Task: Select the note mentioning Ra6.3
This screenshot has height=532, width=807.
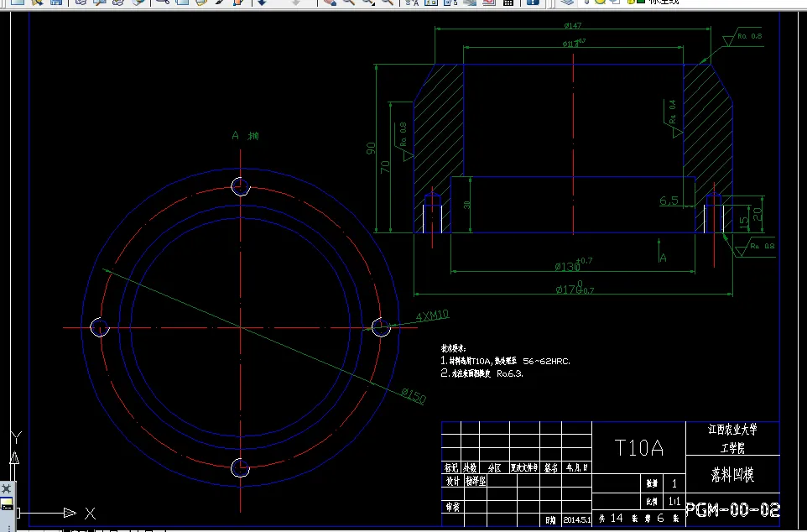Action: [482, 373]
